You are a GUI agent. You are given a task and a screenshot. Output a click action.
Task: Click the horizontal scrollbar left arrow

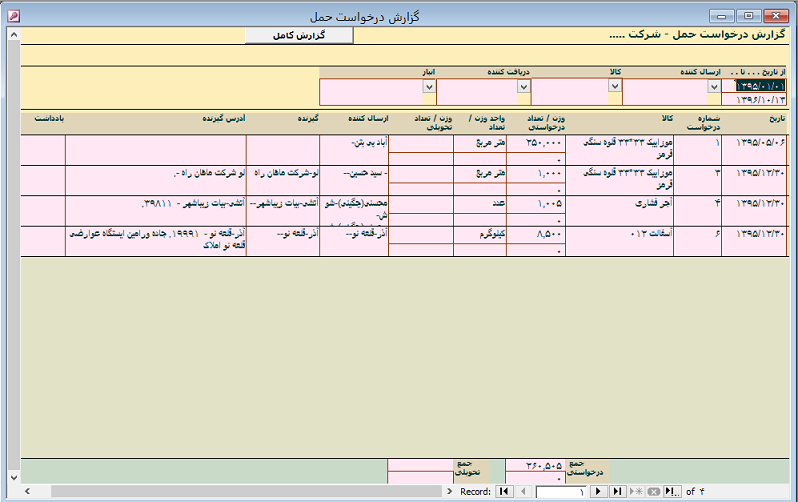[x=27, y=491]
